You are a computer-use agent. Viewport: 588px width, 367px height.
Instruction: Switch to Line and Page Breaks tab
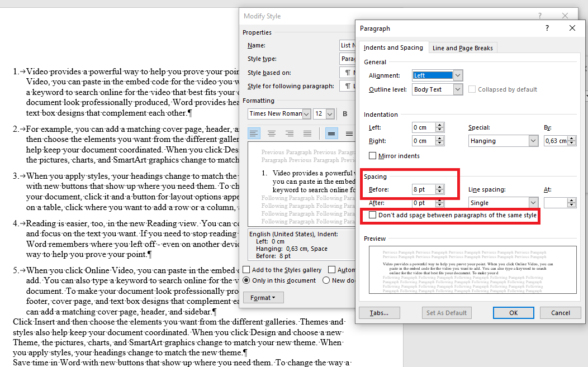point(462,48)
